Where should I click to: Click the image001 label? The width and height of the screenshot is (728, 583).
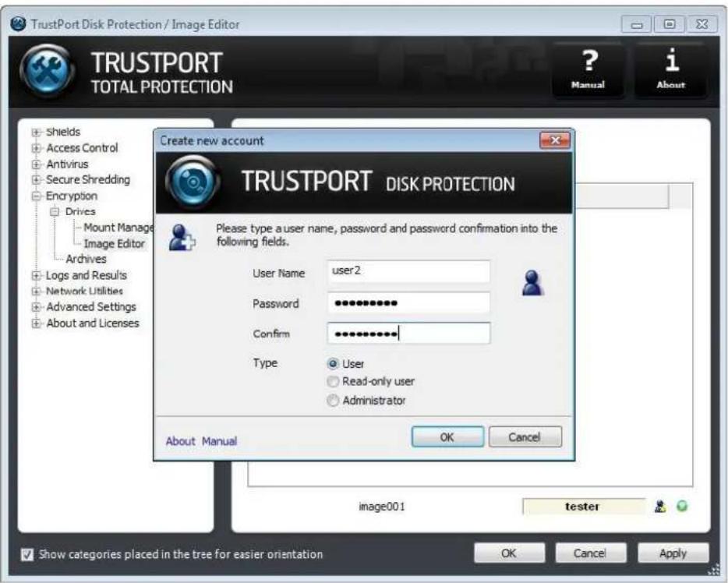pos(382,507)
